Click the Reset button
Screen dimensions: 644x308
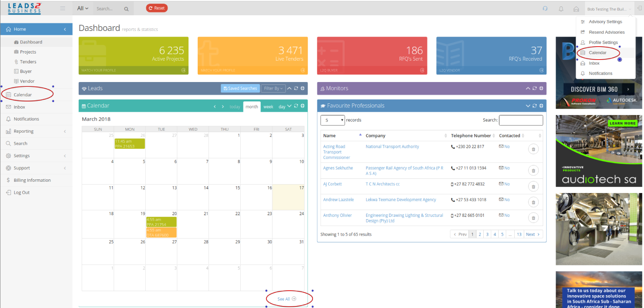click(x=157, y=8)
